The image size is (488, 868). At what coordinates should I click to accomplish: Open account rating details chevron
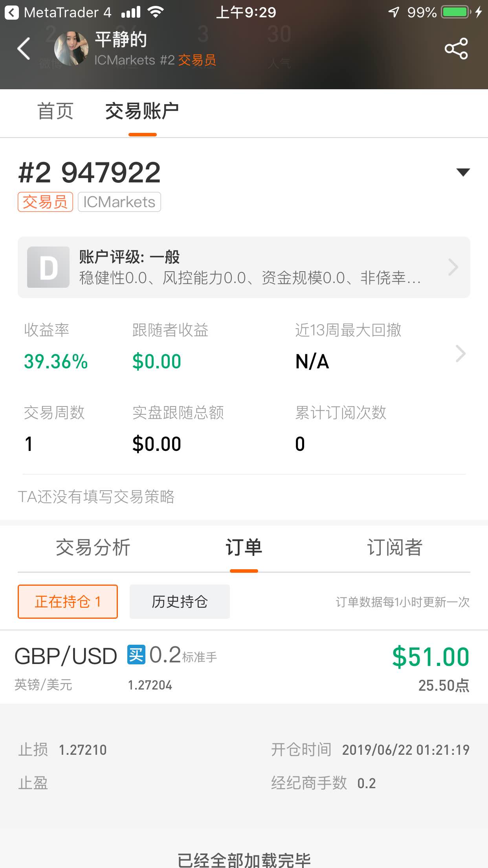pyautogui.click(x=453, y=267)
